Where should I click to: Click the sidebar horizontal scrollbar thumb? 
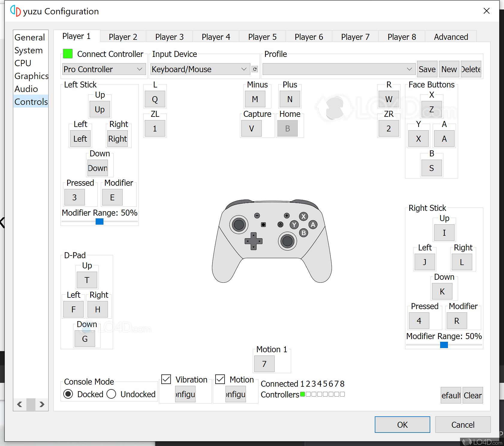click(31, 404)
